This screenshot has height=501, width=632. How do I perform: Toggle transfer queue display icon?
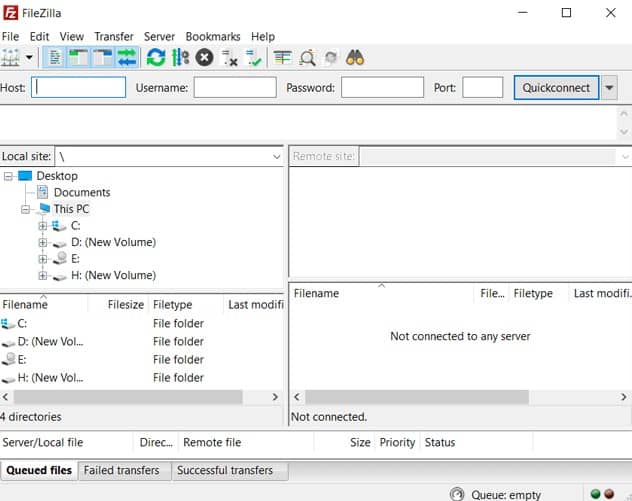point(127,58)
